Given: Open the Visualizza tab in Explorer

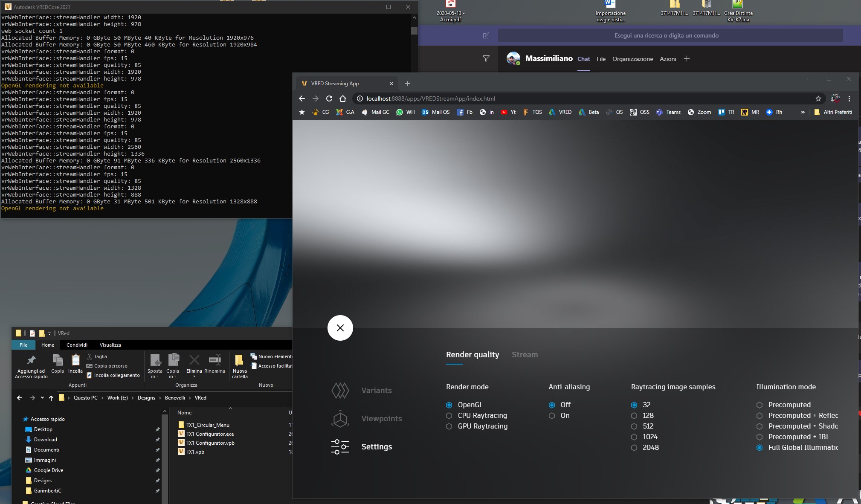Looking at the screenshot, I should coord(110,345).
